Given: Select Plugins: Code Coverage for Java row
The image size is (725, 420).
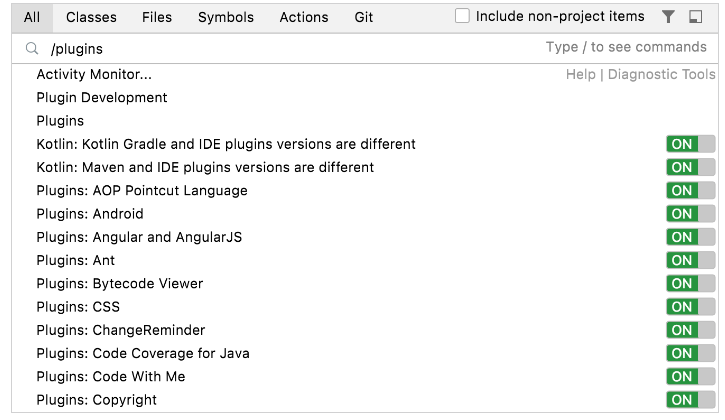Looking at the screenshot, I should click(x=365, y=353).
